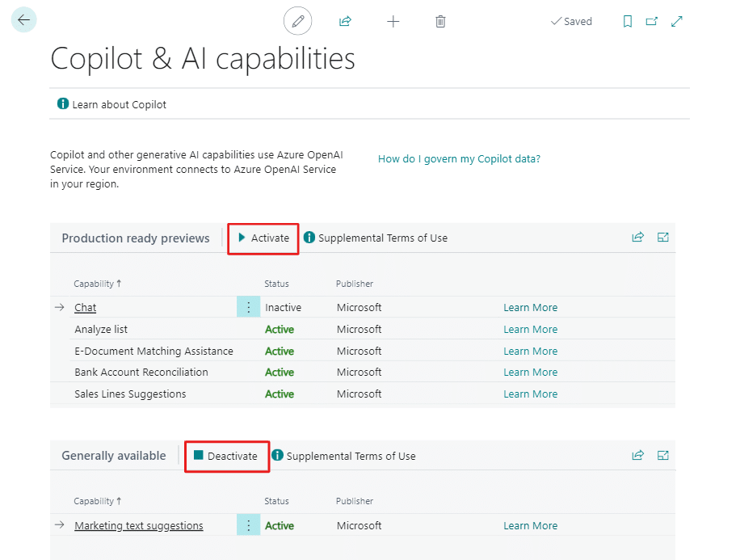Sort by Capability column in previews table
Image resolution: width=740 pixels, height=560 pixels.
coord(95,284)
